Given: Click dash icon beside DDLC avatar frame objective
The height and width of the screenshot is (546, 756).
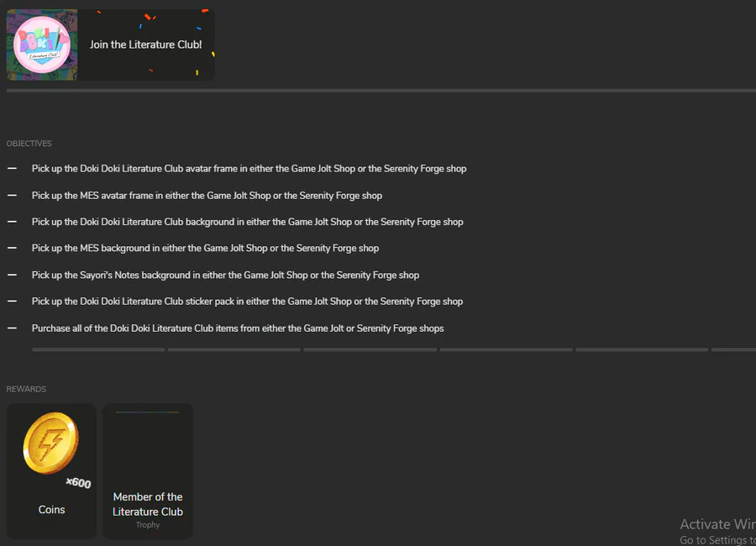Looking at the screenshot, I should (x=12, y=168).
